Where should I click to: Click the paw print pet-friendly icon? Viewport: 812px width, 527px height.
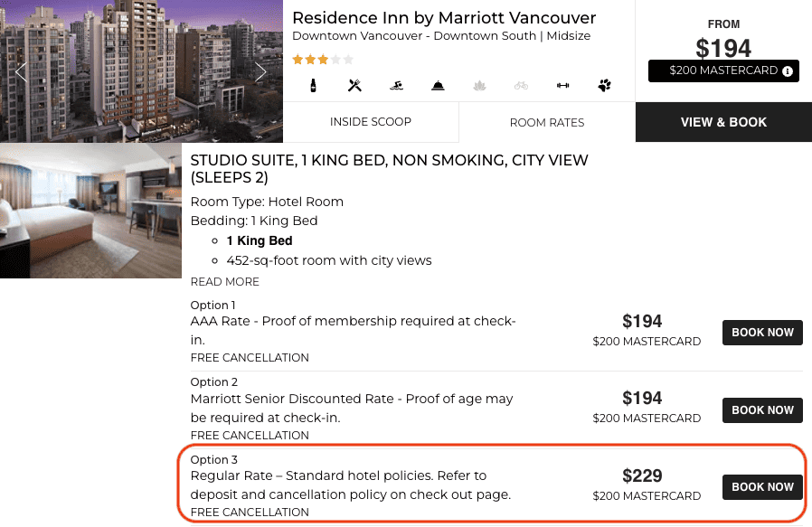pos(604,86)
